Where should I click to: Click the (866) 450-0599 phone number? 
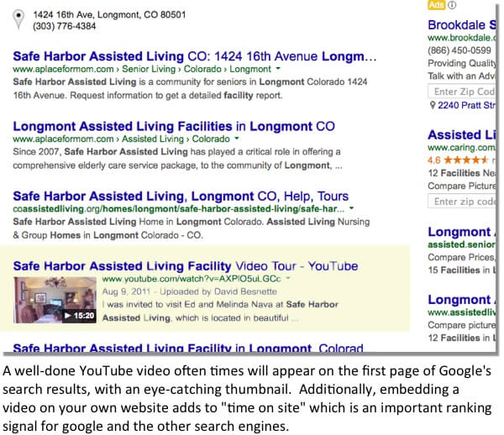click(459, 50)
